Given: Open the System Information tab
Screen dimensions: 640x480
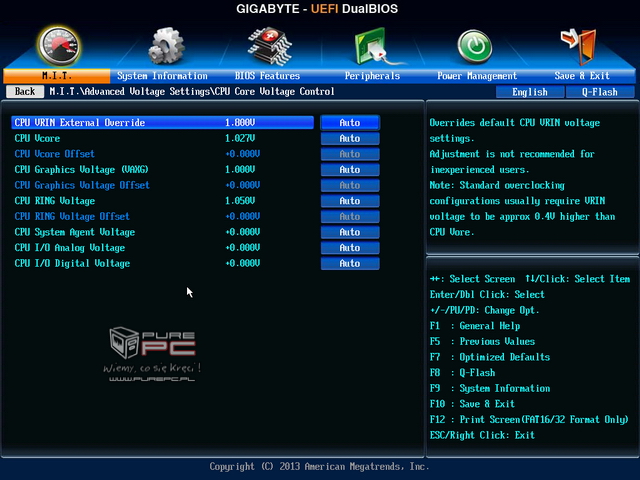Looking at the screenshot, I should click(162, 76).
